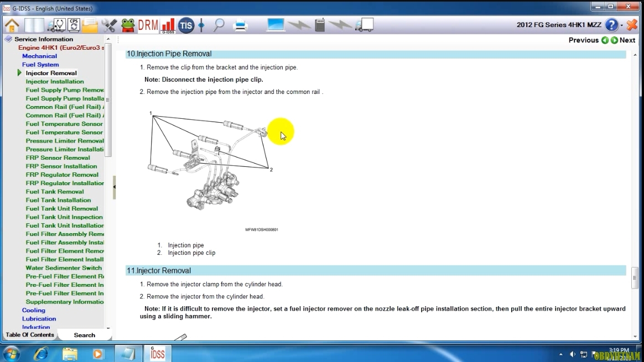Open the magnifying glass search icon
The height and width of the screenshot is (362, 644).
219,25
